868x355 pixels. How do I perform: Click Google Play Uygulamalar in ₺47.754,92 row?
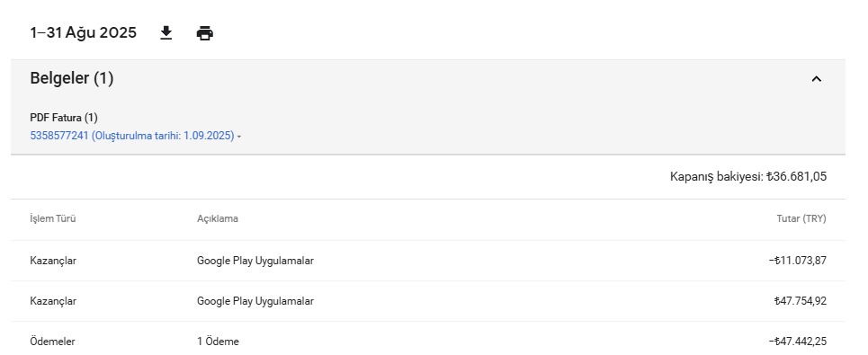255,301
